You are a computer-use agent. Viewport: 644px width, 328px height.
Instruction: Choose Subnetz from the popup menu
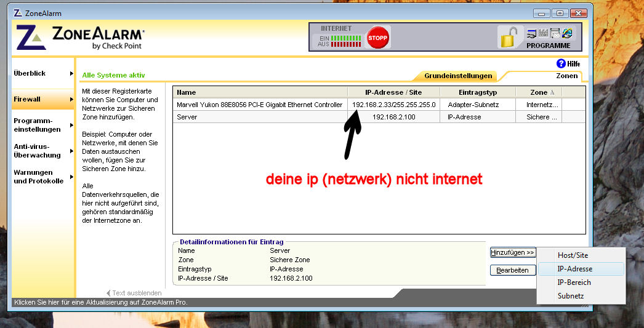click(x=581, y=296)
